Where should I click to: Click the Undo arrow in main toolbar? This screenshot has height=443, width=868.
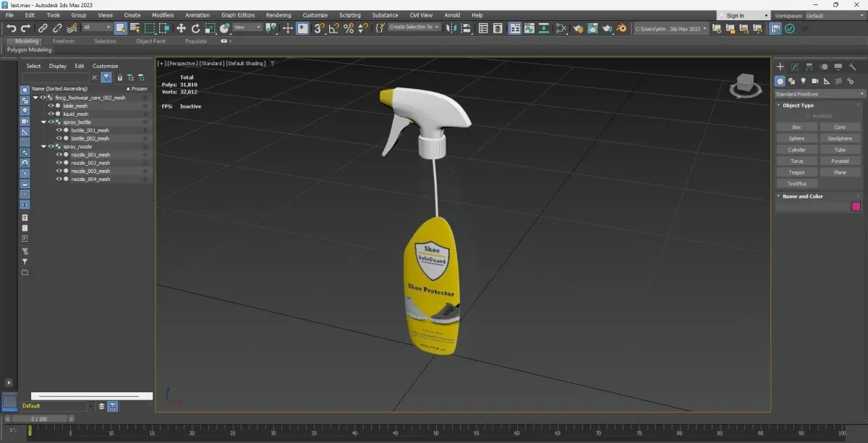pyautogui.click(x=11, y=28)
